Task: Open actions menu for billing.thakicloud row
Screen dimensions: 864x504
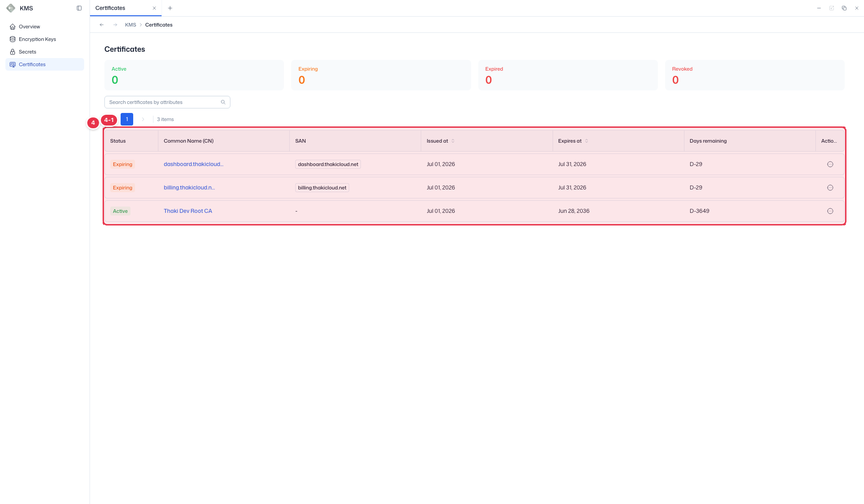Action: 830,188
